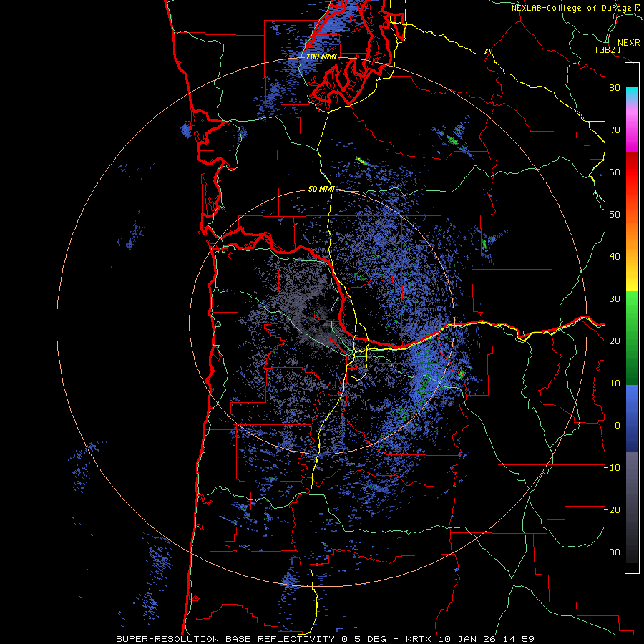Click the 30 value on dBZ scale
The width and height of the screenshot is (644, 644).
pyautogui.click(x=615, y=298)
